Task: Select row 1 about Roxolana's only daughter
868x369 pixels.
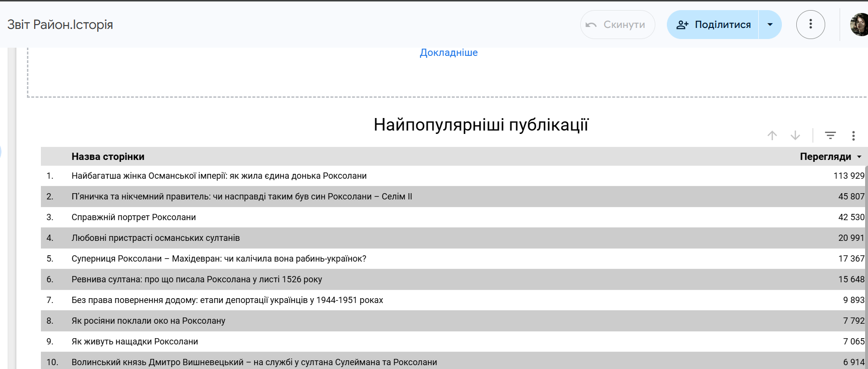Action: pos(219,176)
